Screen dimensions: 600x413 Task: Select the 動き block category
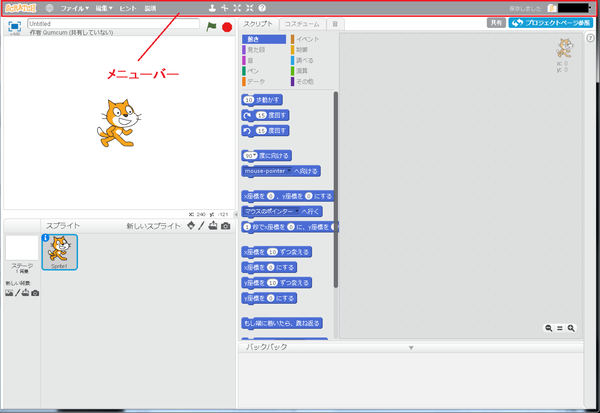pos(264,39)
